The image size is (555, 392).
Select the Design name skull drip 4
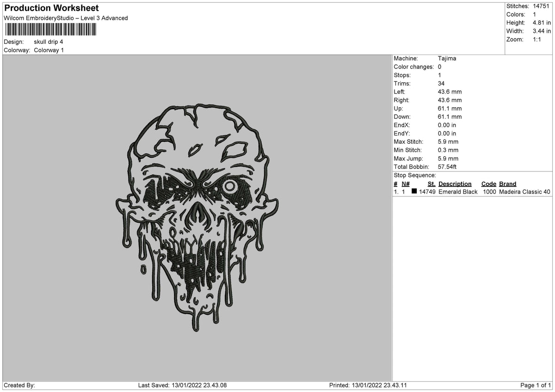(49, 42)
